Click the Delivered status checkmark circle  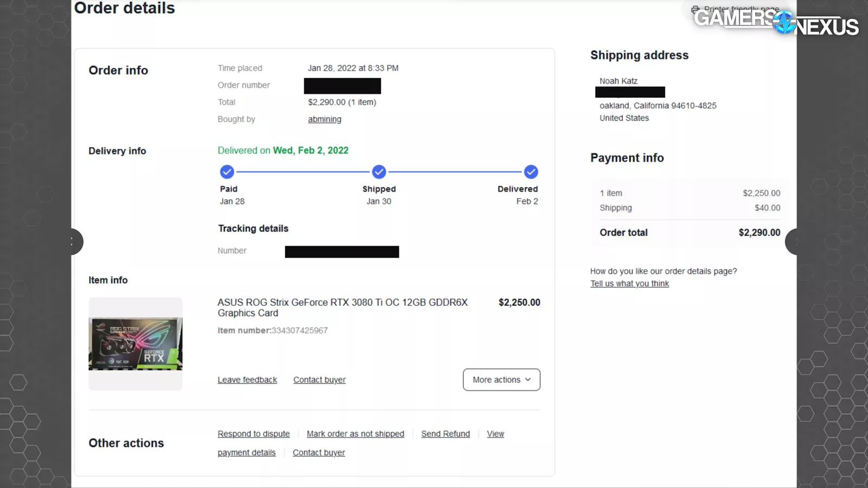531,172
